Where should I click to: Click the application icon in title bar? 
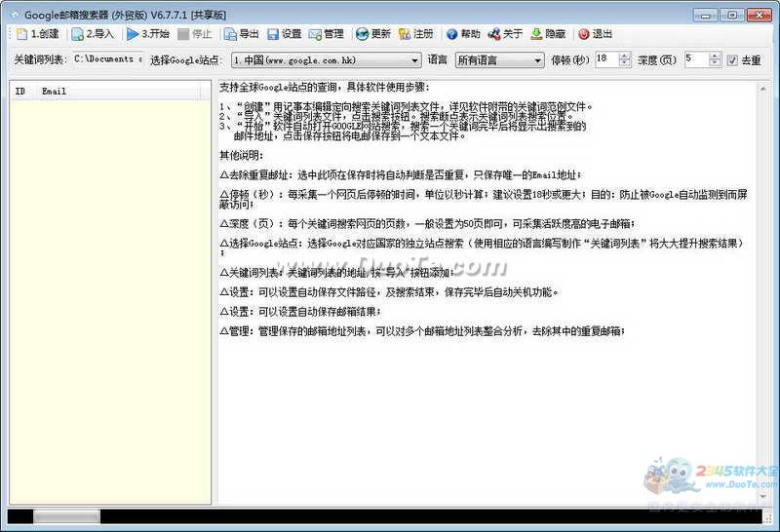[x=15, y=15]
